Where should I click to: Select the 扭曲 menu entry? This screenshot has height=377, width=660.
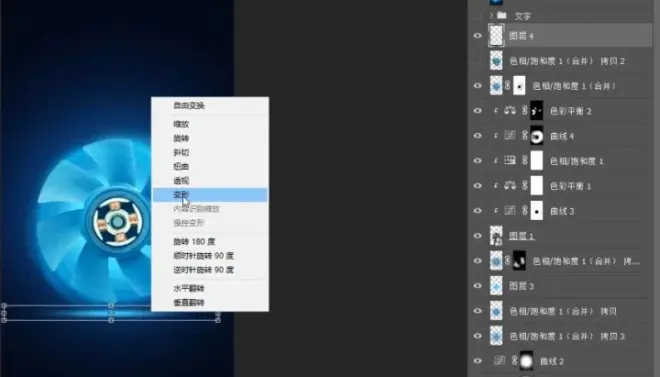click(210, 167)
